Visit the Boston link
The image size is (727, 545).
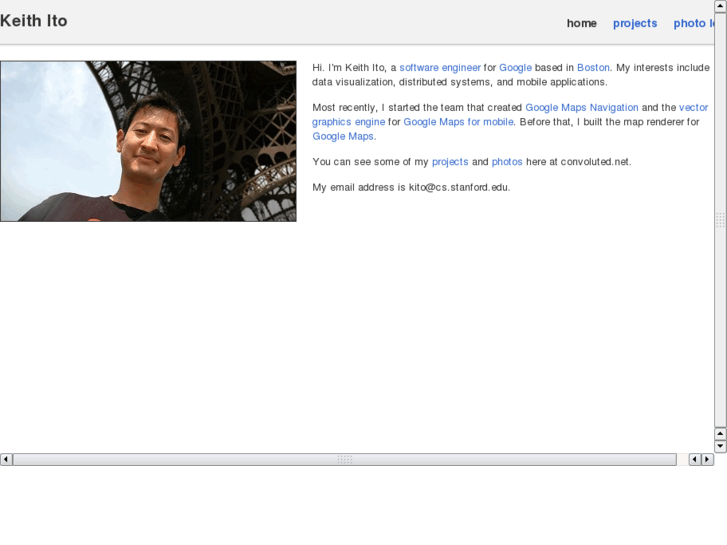pos(593,68)
